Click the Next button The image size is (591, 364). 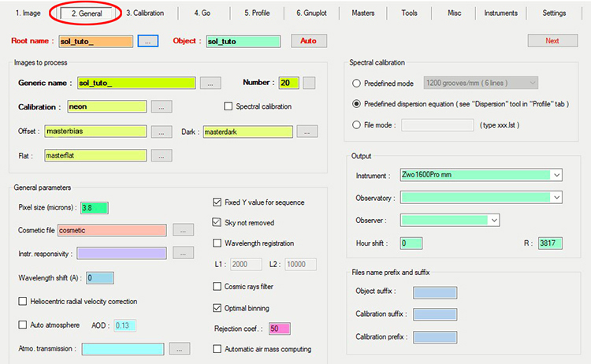click(552, 40)
